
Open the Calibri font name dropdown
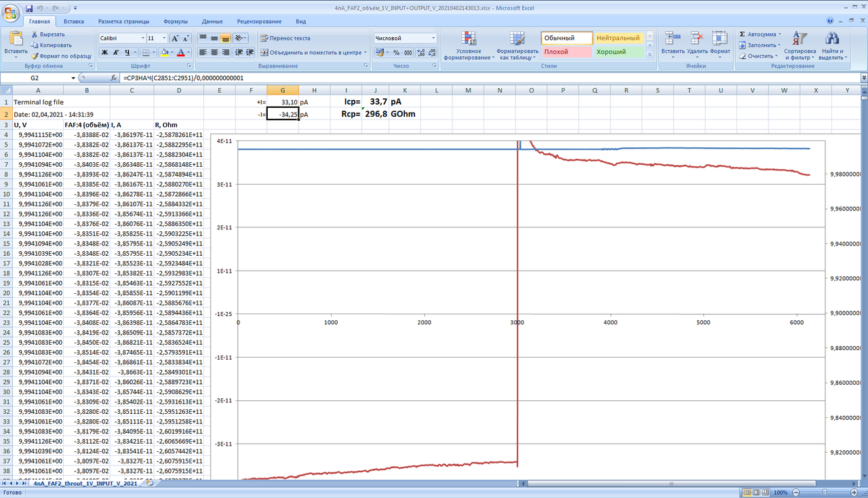pyautogui.click(x=143, y=39)
